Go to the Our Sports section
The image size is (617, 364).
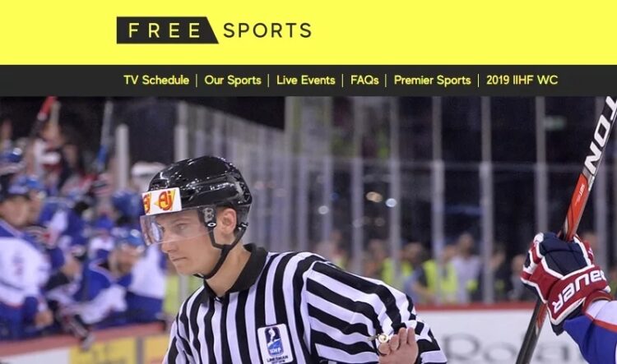(233, 81)
